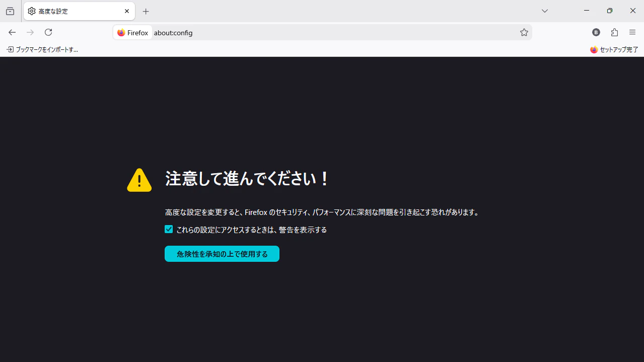
Task: Bookmark this page with the star icon
Action: (x=524, y=33)
